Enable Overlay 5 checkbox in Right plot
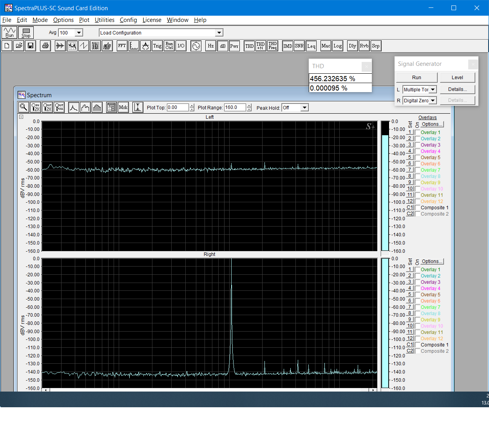Screen dimensions: 489x448 point(418,295)
